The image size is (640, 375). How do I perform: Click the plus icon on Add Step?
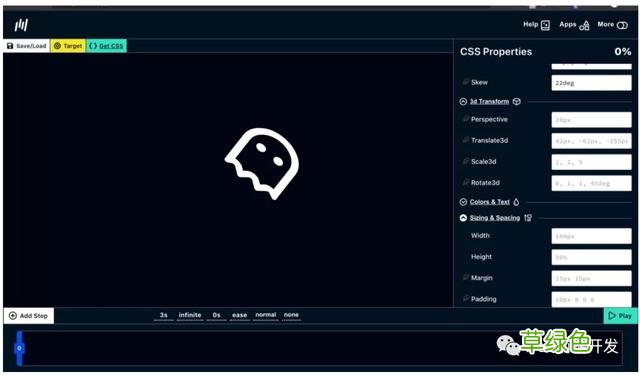click(x=13, y=315)
